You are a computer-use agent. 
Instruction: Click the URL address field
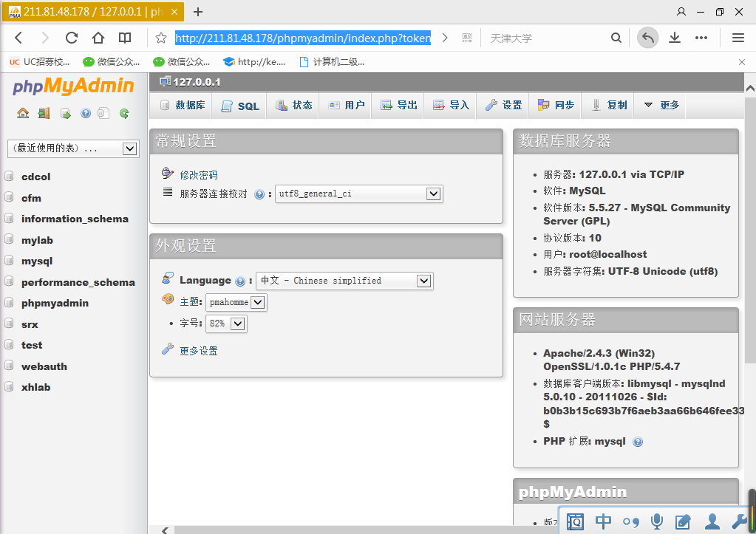tap(303, 38)
